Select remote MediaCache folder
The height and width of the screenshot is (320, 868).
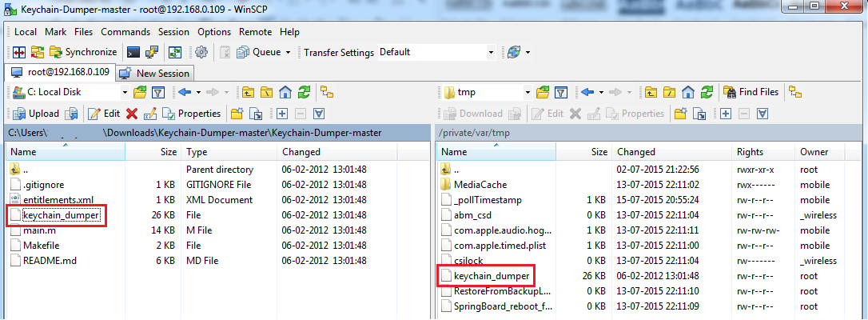[x=480, y=185]
